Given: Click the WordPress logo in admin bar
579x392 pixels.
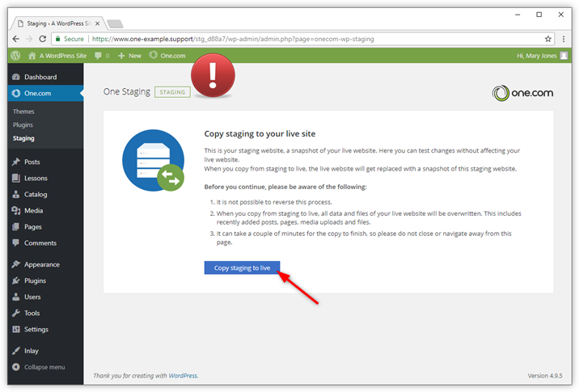Looking at the screenshot, I should pyautogui.click(x=15, y=56).
